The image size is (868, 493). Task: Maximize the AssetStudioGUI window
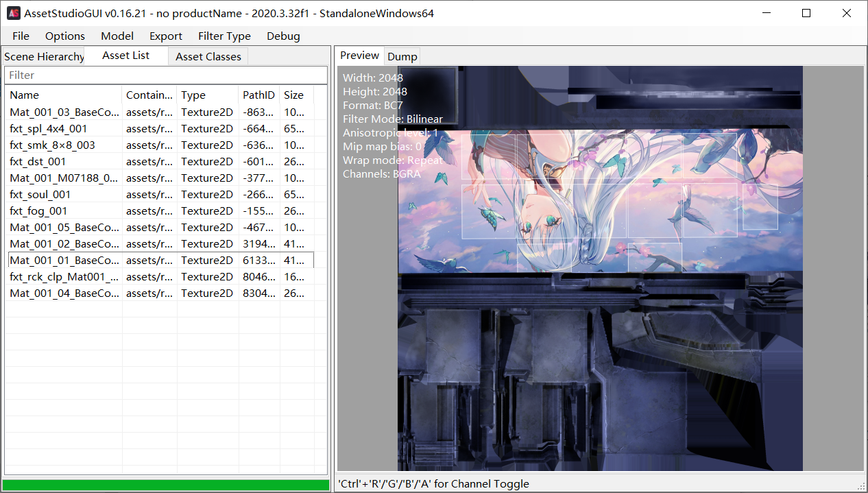(x=806, y=13)
